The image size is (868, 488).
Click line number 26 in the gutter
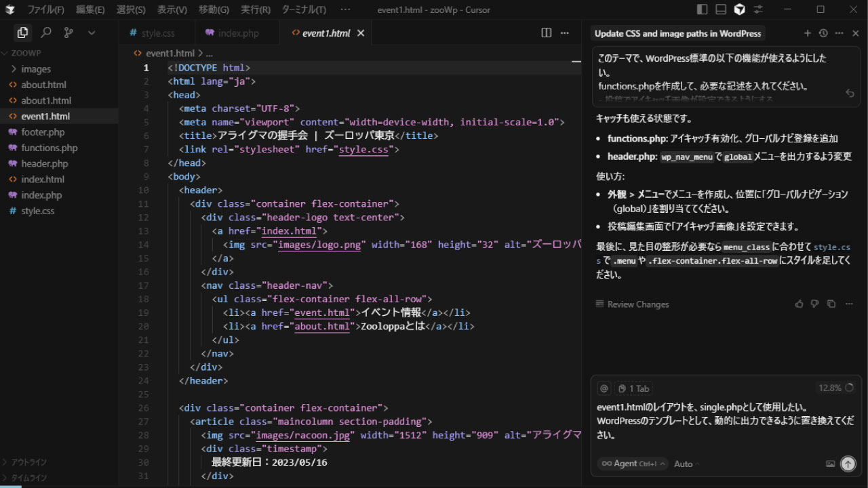(x=143, y=408)
